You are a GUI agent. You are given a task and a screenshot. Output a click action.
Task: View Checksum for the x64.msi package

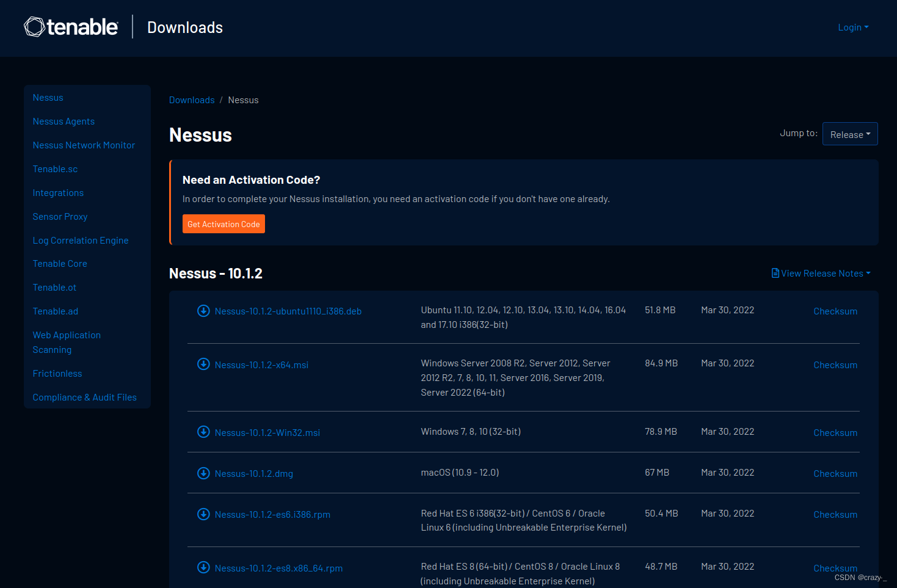tap(835, 365)
